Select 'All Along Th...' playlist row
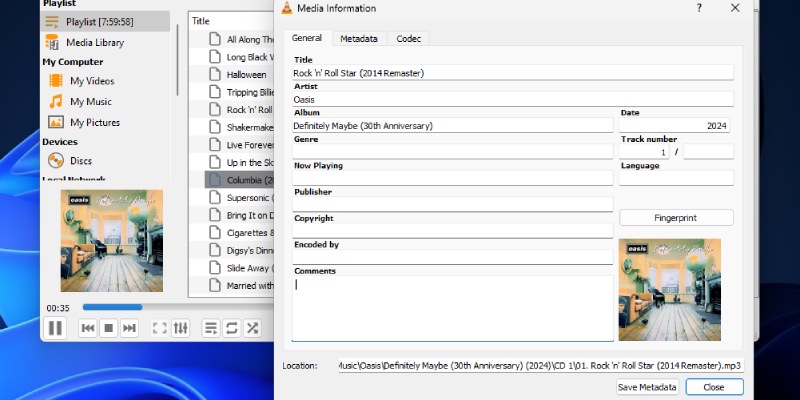This screenshot has width=800, height=400. coord(240,39)
